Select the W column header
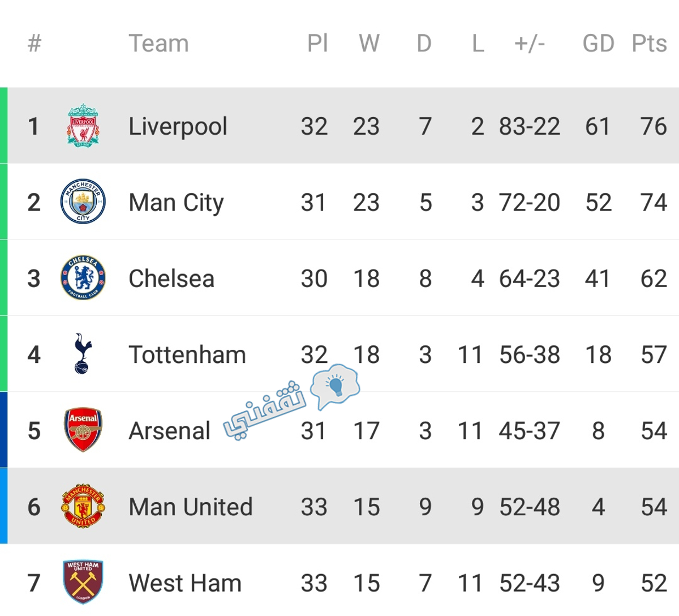 click(x=369, y=44)
